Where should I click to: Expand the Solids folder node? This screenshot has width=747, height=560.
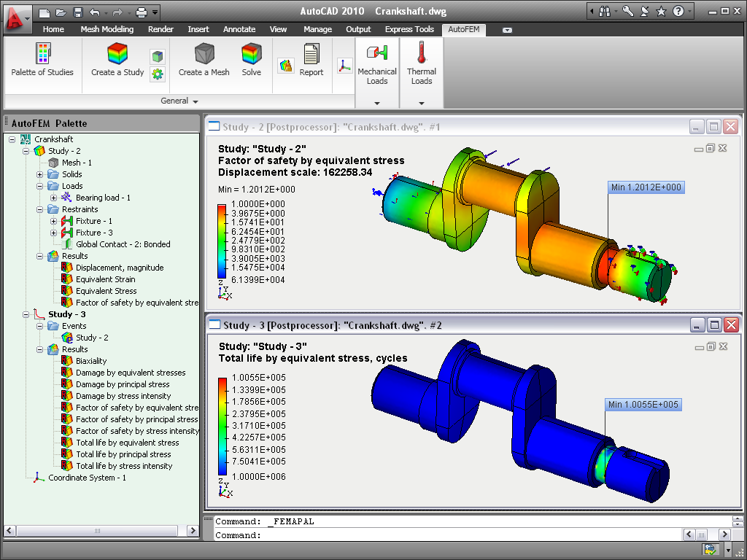(x=40, y=174)
